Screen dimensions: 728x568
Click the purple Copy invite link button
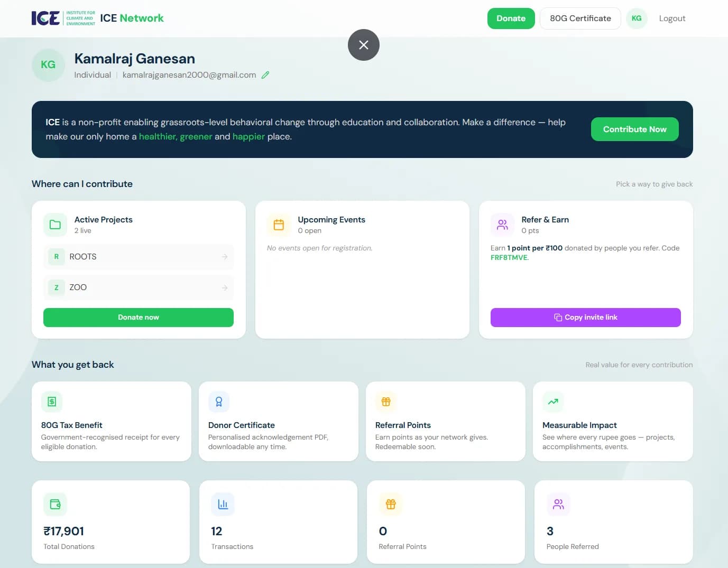pos(586,318)
